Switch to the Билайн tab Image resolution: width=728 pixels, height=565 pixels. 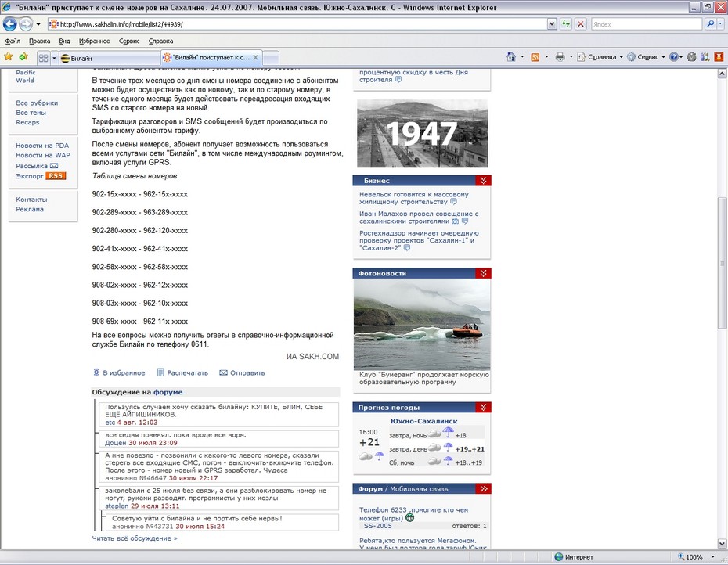(109, 59)
